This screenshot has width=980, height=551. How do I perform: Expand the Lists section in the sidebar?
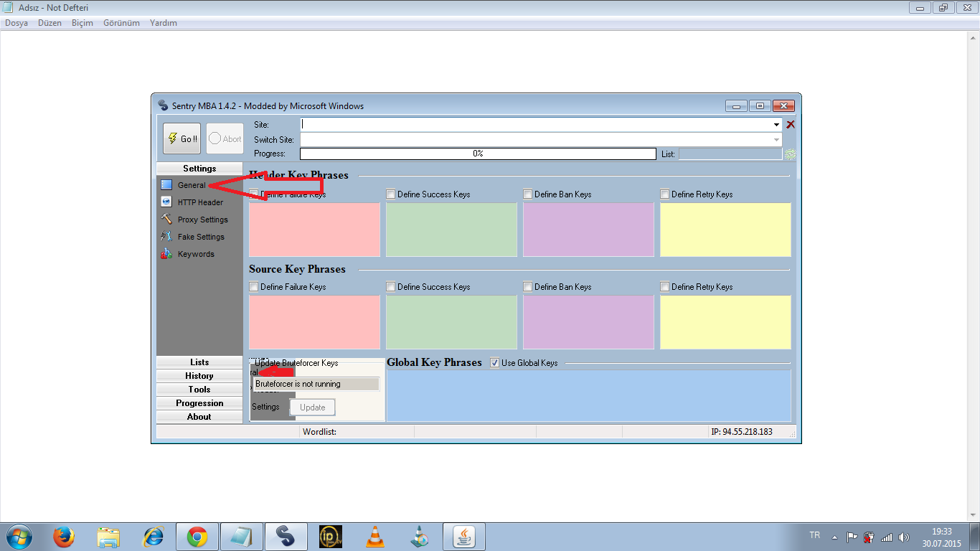click(199, 362)
